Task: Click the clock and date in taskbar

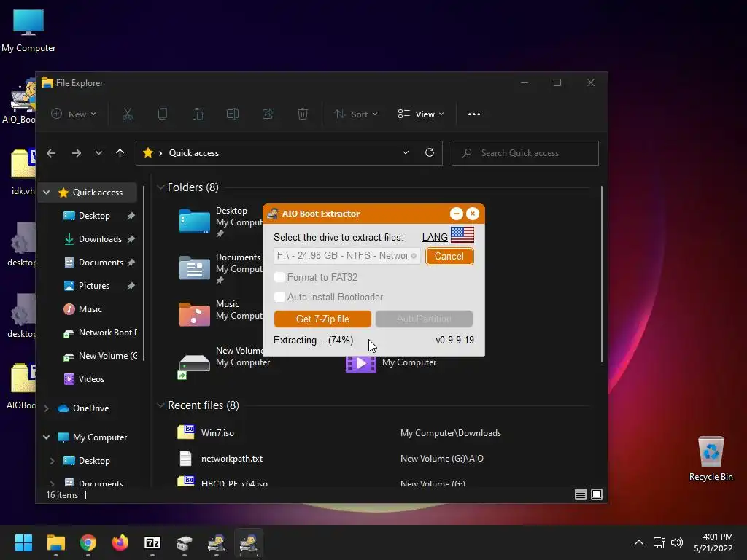Action: (713, 542)
